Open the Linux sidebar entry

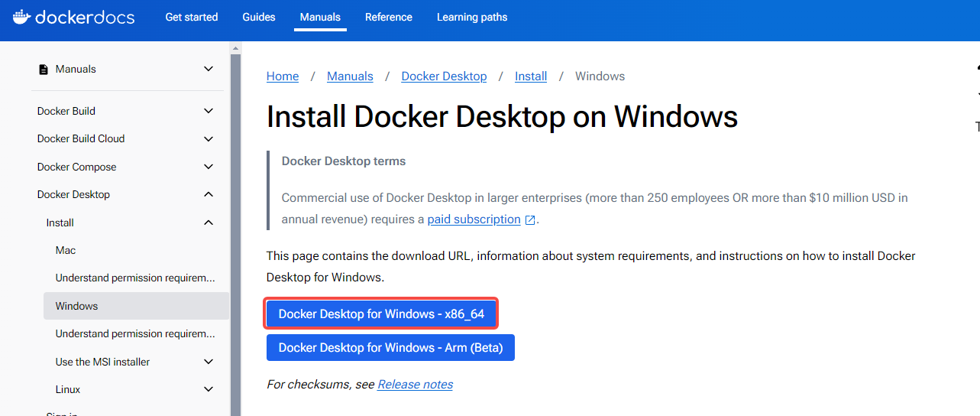[x=68, y=389]
